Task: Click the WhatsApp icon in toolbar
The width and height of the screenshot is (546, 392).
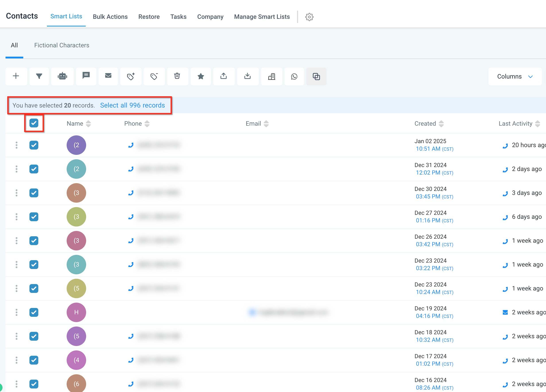Action: point(294,77)
